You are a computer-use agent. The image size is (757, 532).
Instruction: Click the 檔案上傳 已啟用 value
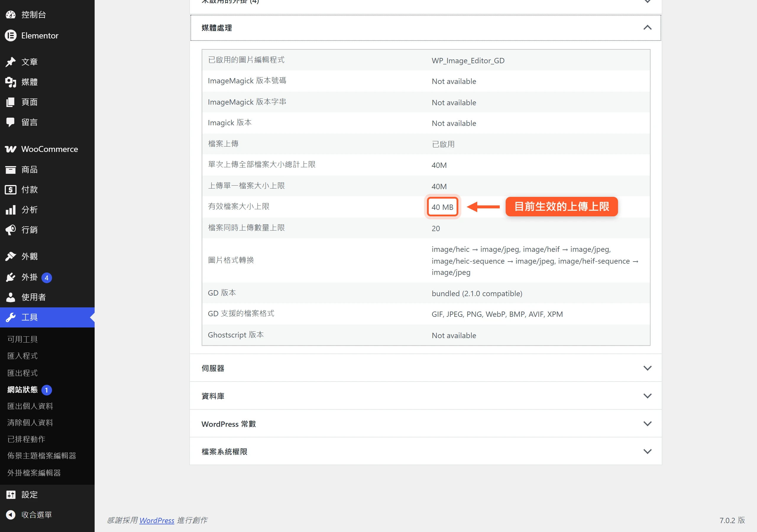pyautogui.click(x=443, y=144)
